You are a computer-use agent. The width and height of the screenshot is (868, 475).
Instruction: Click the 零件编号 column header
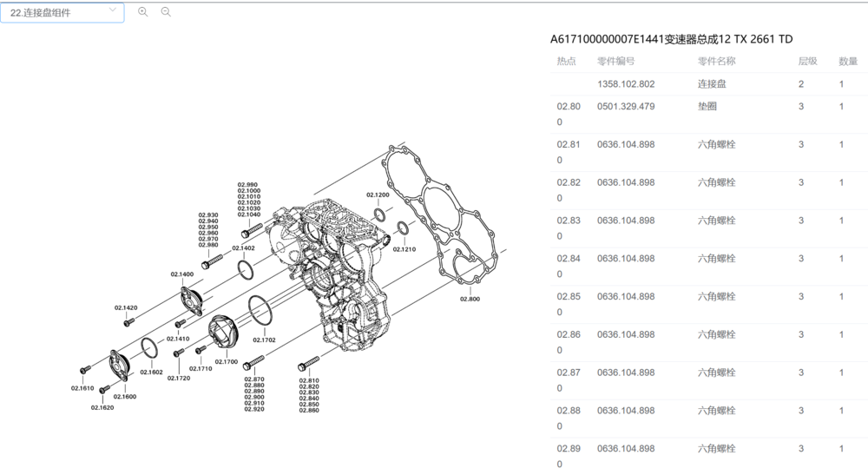(x=615, y=62)
